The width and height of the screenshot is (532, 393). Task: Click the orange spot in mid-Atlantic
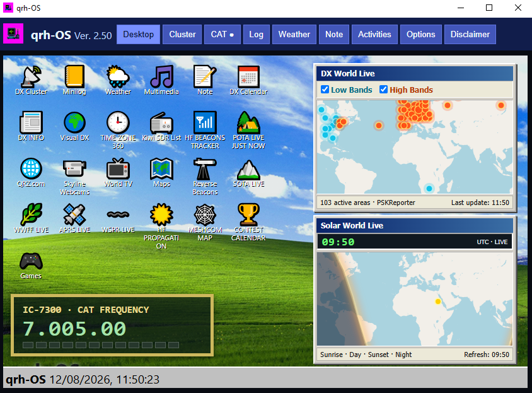click(x=379, y=126)
